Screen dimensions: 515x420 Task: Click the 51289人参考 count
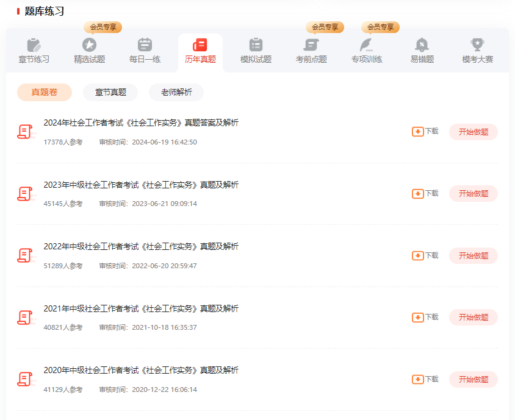tap(63, 266)
